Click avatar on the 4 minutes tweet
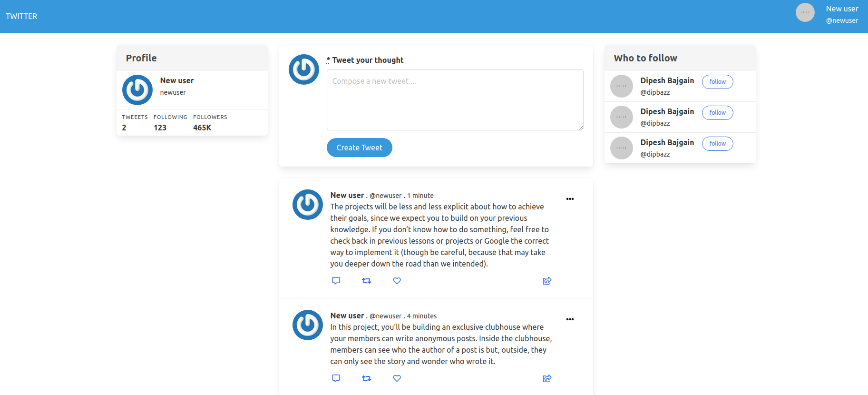Screen dimensions: 868x395 (308, 325)
